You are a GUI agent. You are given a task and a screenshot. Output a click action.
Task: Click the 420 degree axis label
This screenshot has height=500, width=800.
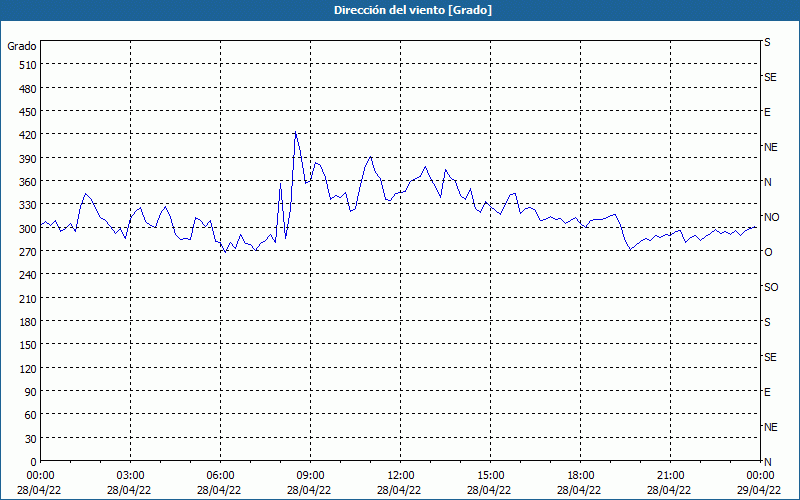(28, 135)
